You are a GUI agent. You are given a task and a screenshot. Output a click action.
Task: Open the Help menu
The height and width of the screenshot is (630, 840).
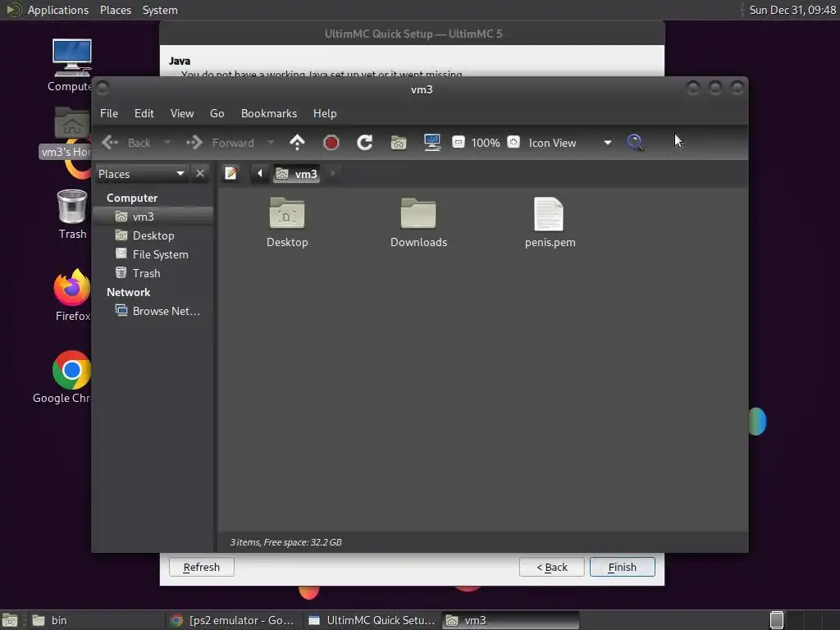coord(325,113)
